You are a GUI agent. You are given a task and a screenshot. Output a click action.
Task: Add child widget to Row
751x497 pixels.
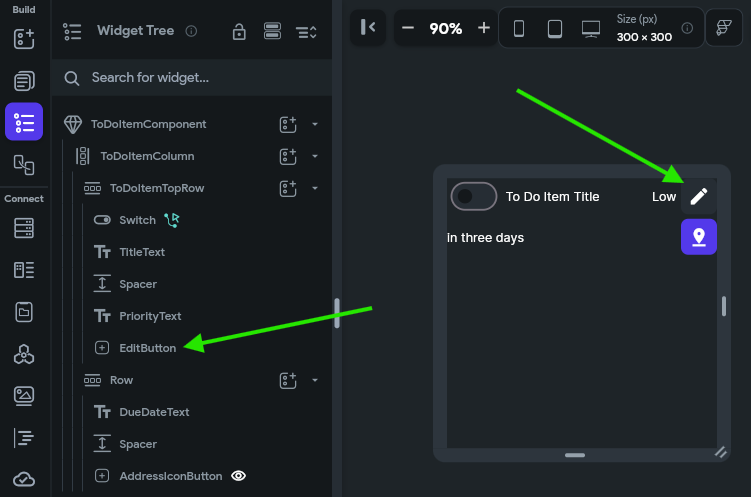point(288,381)
